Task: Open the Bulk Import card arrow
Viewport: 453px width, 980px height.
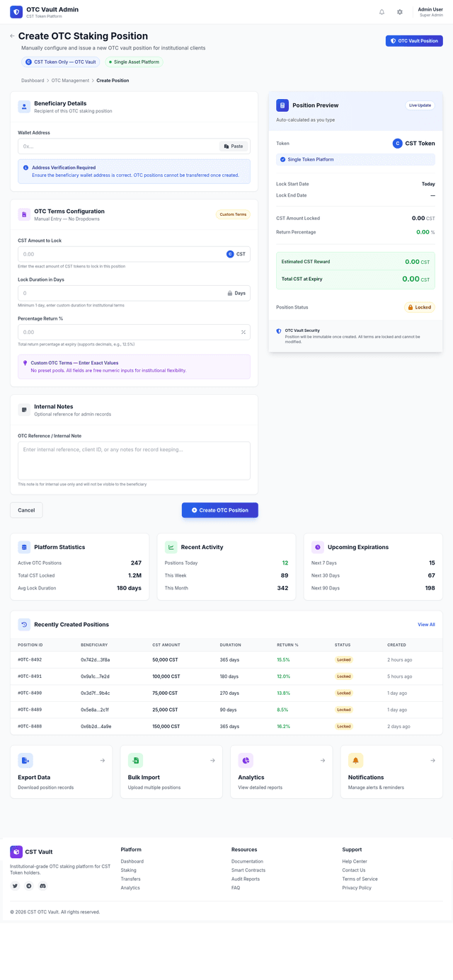Action: point(212,761)
